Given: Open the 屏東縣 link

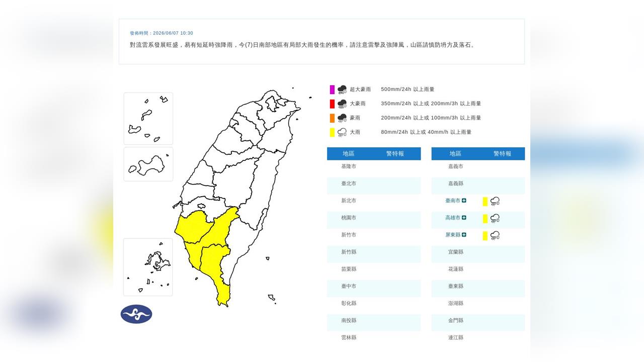Looking at the screenshot, I should 453,235.
